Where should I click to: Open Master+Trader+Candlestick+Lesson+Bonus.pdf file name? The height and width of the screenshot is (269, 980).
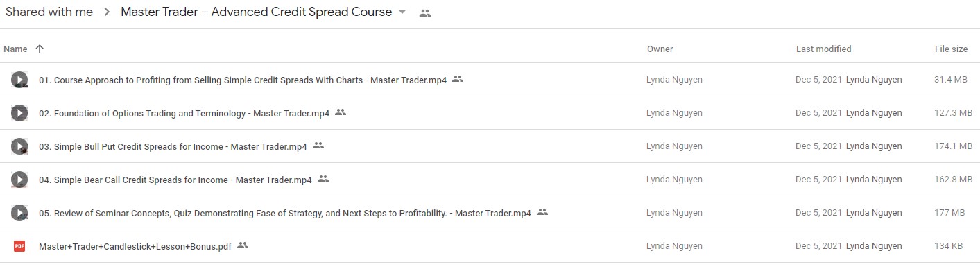(135, 246)
